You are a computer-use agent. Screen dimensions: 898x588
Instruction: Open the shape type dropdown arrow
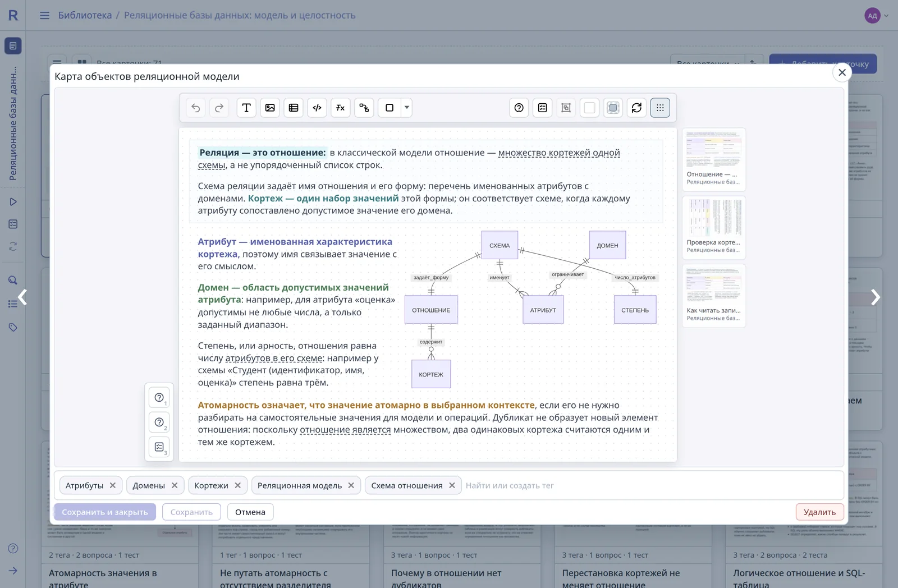tap(407, 108)
